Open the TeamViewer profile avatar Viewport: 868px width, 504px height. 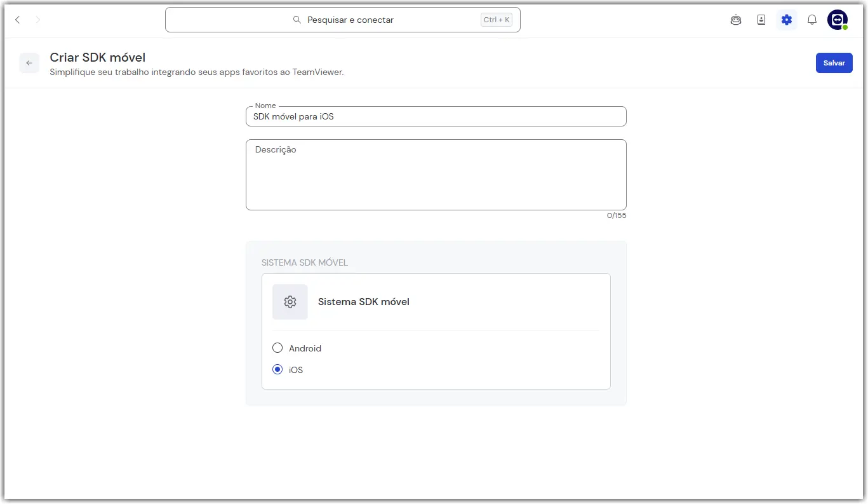point(838,20)
